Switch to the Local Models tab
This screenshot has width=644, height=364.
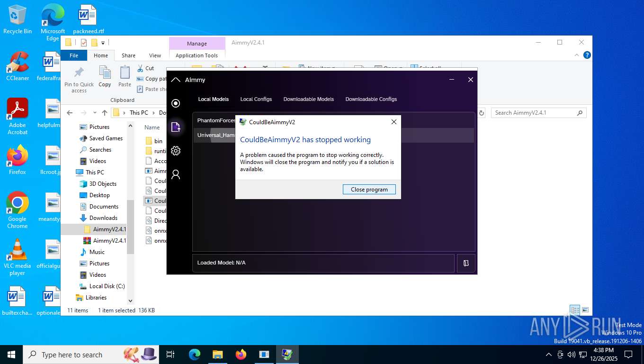click(x=214, y=99)
